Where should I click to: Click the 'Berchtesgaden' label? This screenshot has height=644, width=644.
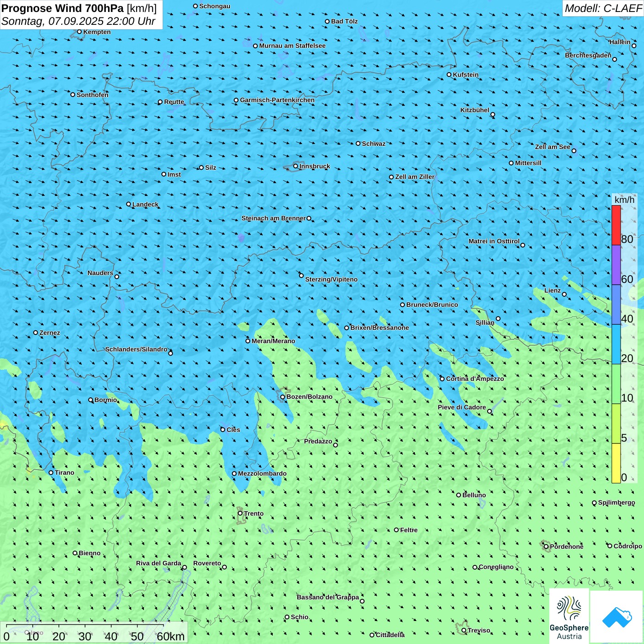click(x=588, y=55)
